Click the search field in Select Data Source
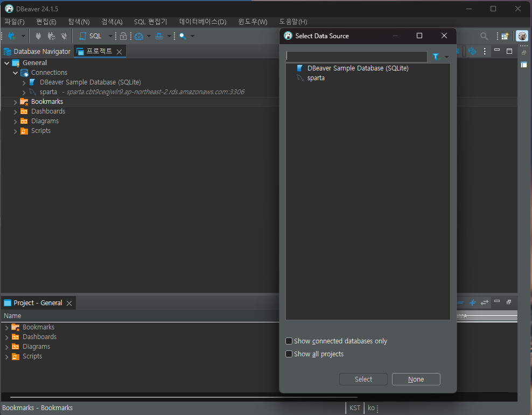 click(356, 57)
